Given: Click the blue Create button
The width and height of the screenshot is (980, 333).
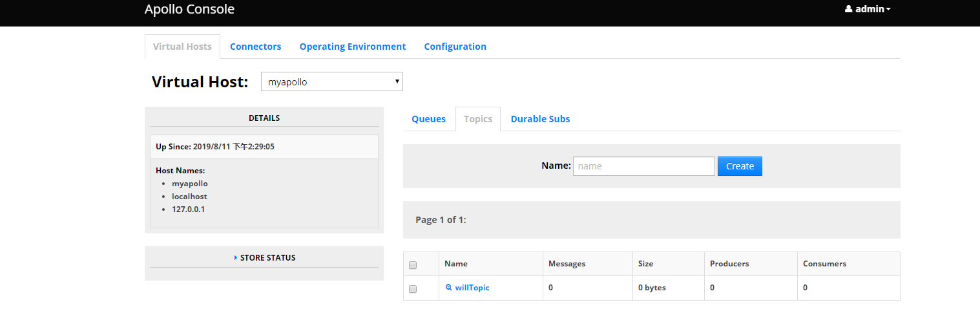Looking at the screenshot, I should click(x=740, y=166).
